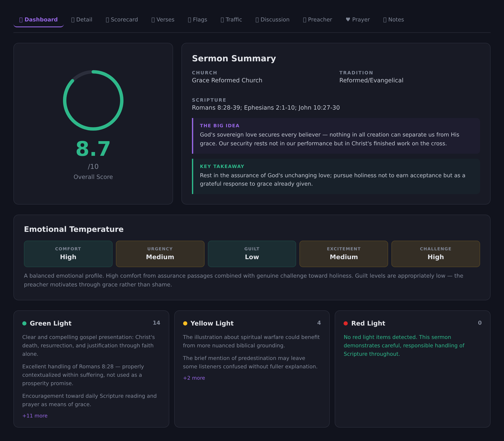Viewport: 504px width, 441px height.
Task: Click the Verses tab icon
Action: [153, 20]
